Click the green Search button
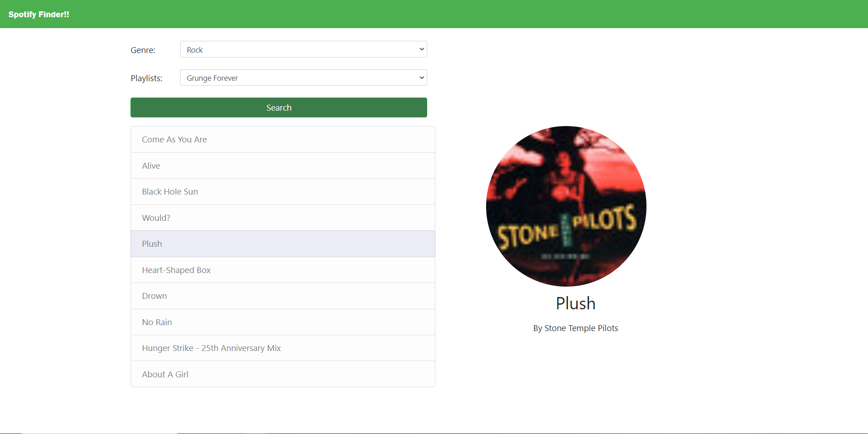The image size is (868, 434). (279, 107)
